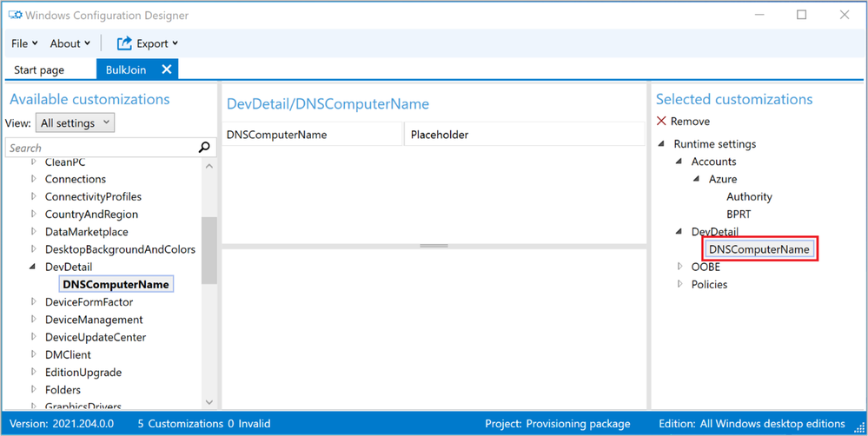Click the tree scrollbar down arrow

pyautogui.click(x=209, y=402)
